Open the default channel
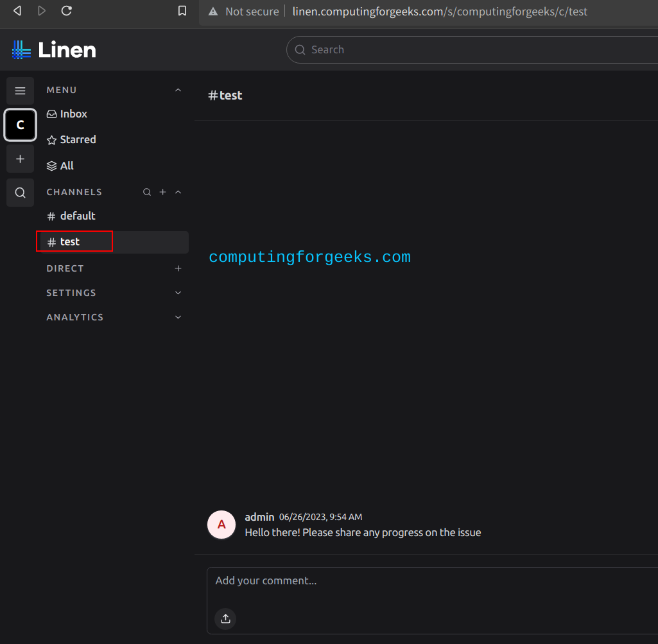Image resolution: width=658 pixels, height=644 pixels. point(114,216)
